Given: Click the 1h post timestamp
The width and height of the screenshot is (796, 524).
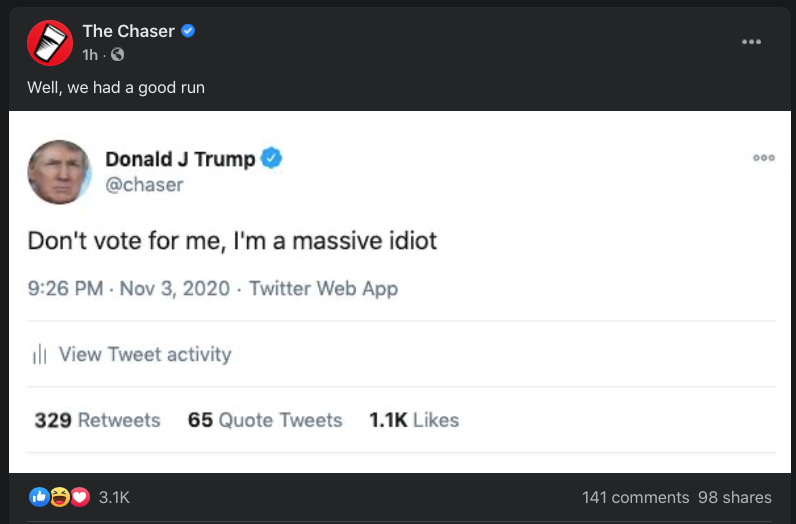Looking at the screenshot, I should pyautogui.click(x=90, y=54).
